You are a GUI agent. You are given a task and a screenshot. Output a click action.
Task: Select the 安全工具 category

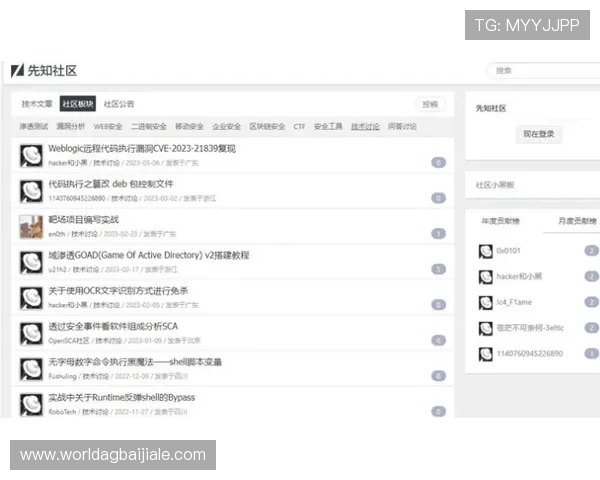click(328, 127)
